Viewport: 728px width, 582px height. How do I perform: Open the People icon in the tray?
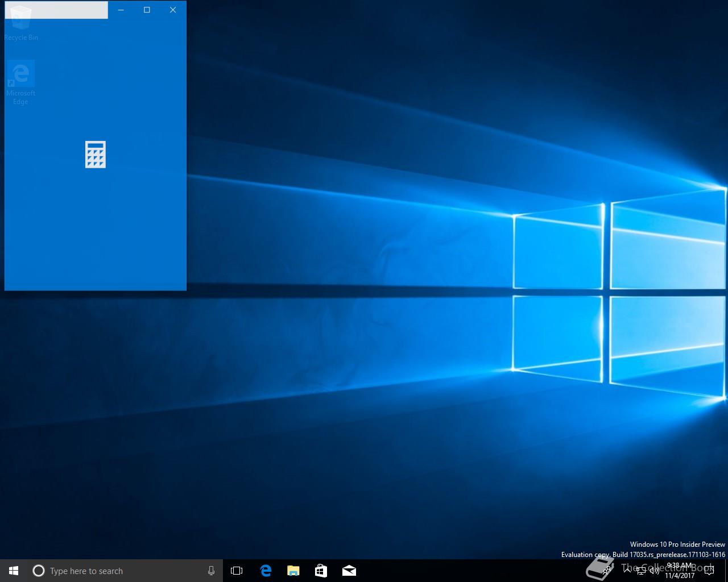[607, 571]
